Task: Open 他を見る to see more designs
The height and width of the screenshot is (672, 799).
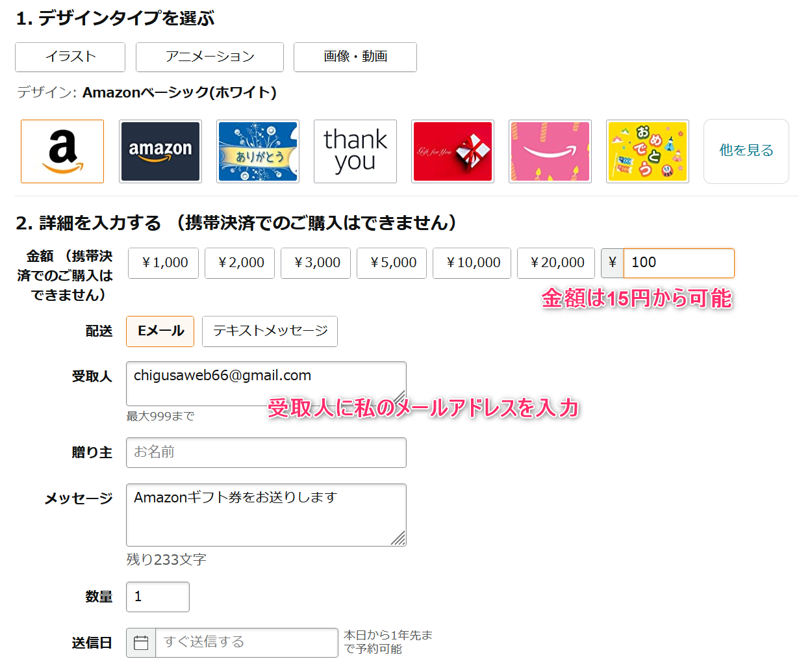Action: pyautogui.click(x=746, y=151)
